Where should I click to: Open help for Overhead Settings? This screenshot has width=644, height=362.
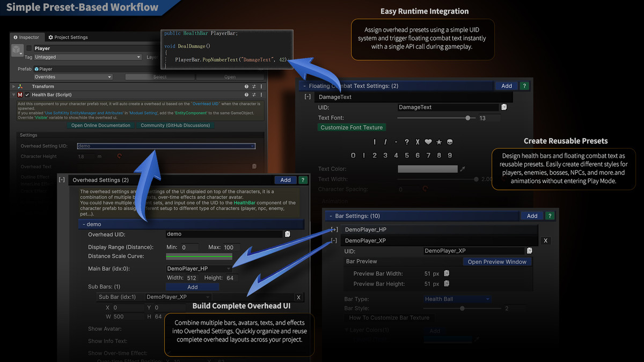(x=303, y=180)
